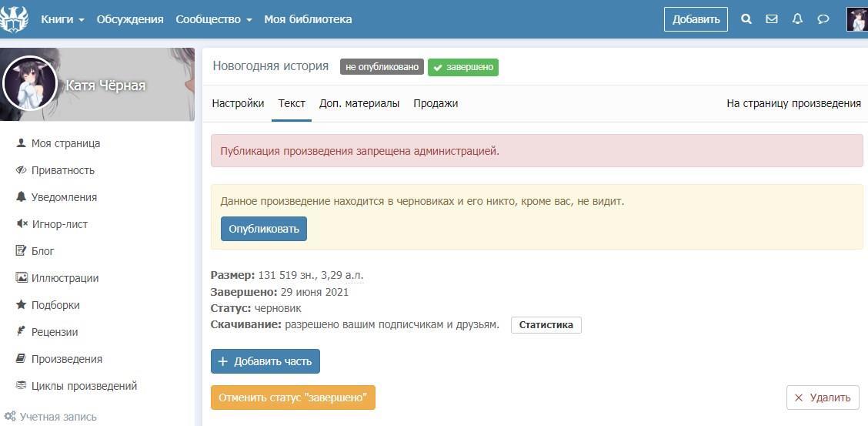Go to На страницу произведения link
Image resolution: width=868 pixels, height=426 pixels.
point(793,103)
